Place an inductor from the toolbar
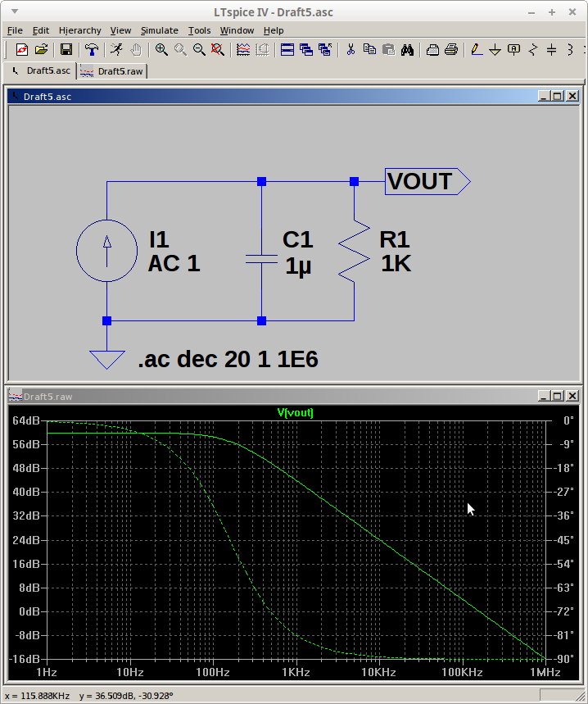The height and width of the screenshot is (704, 588). (x=570, y=49)
